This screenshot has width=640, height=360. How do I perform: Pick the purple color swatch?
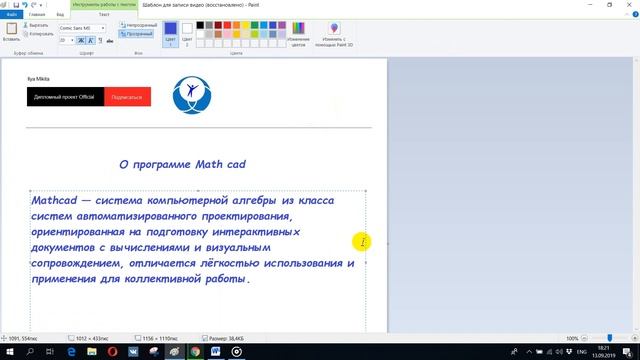(282, 25)
